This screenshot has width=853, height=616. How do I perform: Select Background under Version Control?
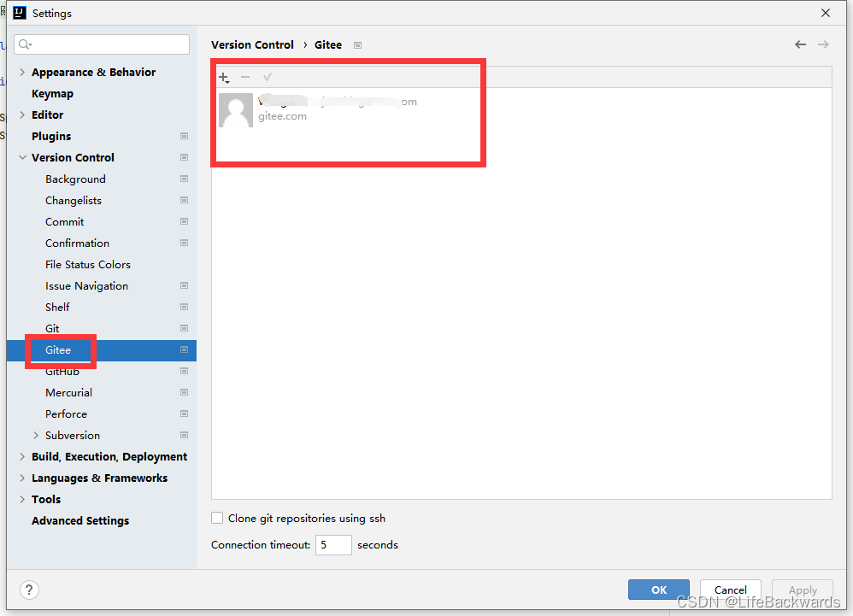75,179
